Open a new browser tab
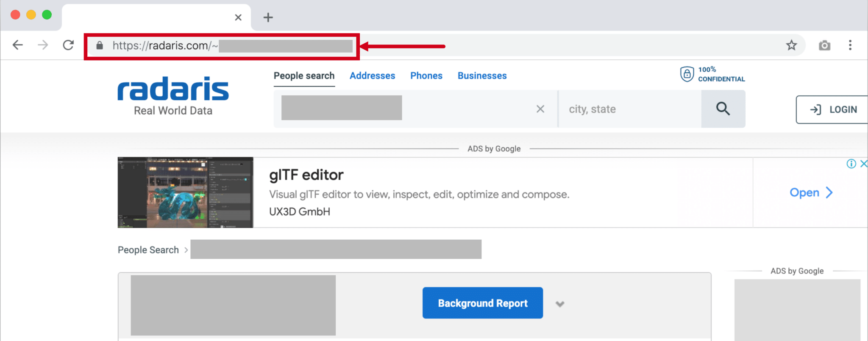 click(x=268, y=17)
